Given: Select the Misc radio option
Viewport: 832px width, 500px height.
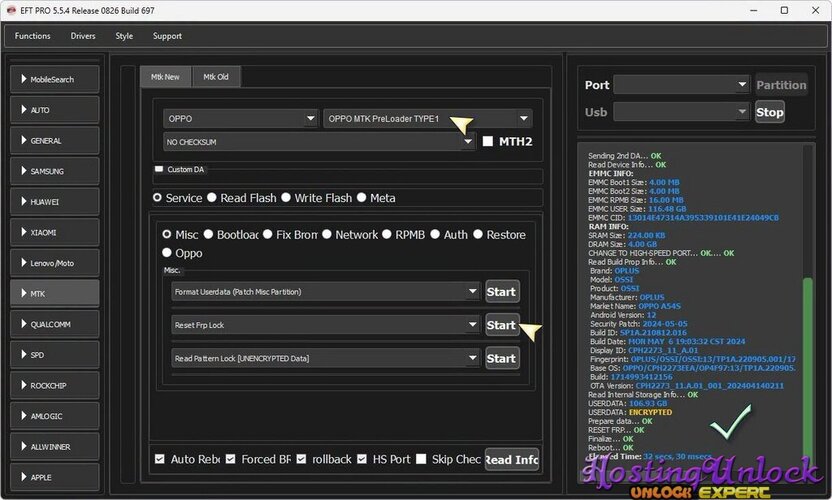Looking at the screenshot, I should 167,234.
